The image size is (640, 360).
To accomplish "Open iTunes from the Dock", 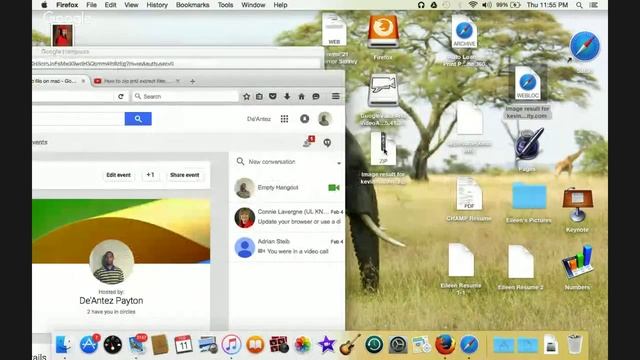I will click(231, 345).
